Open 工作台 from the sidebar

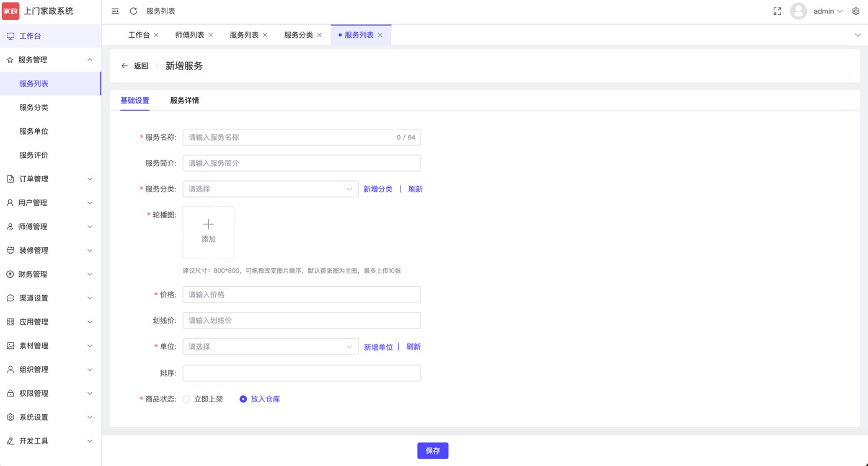coord(50,36)
